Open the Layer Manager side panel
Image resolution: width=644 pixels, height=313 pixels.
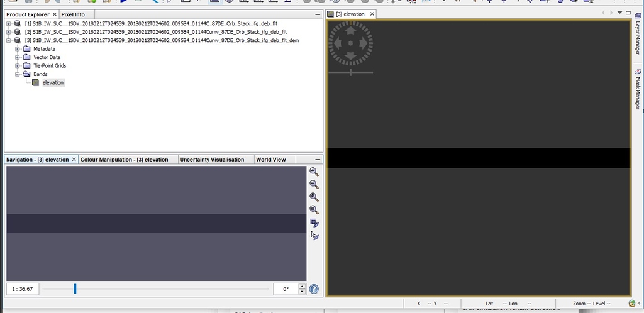point(636,36)
